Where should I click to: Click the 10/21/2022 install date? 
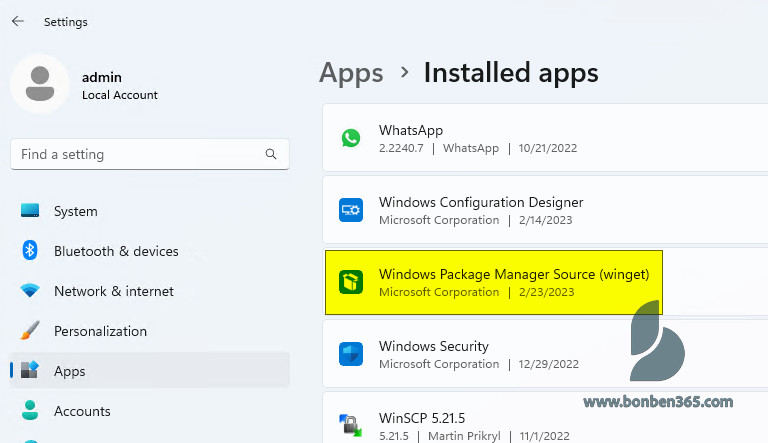click(x=548, y=148)
